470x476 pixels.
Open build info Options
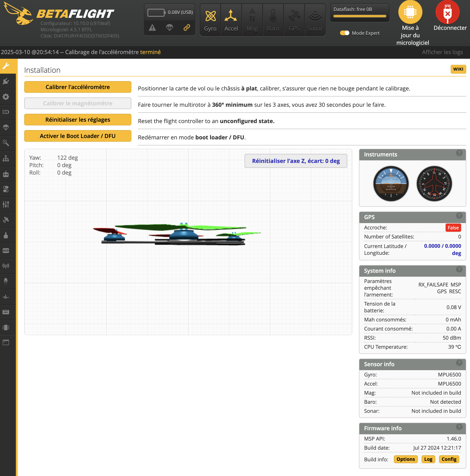pyautogui.click(x=405, y=459)
